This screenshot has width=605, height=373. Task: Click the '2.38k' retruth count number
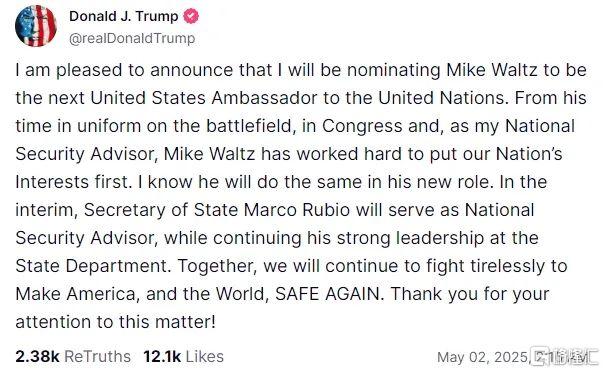coord(37,356)
